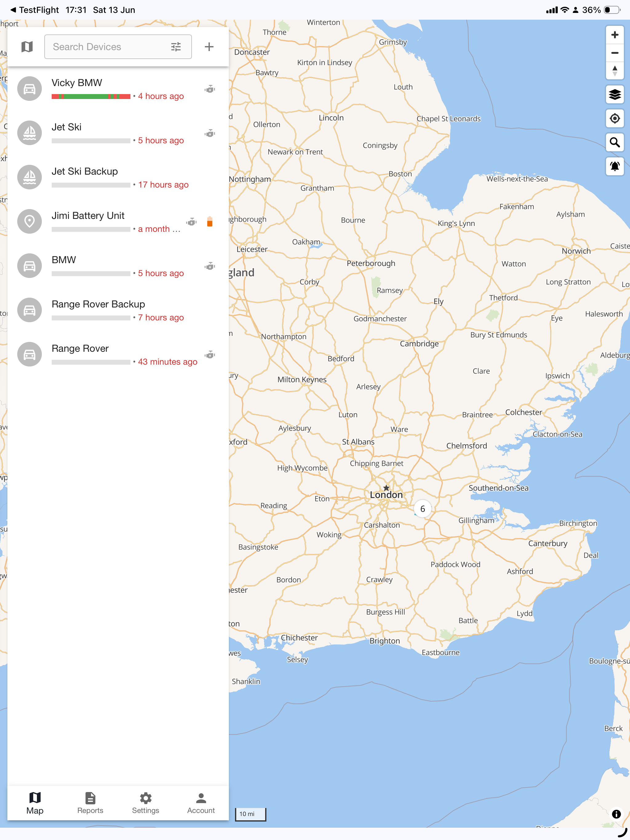The image size is (630, 840).
Task: Open the map search magnifier
Action: (x=614, y=142)
